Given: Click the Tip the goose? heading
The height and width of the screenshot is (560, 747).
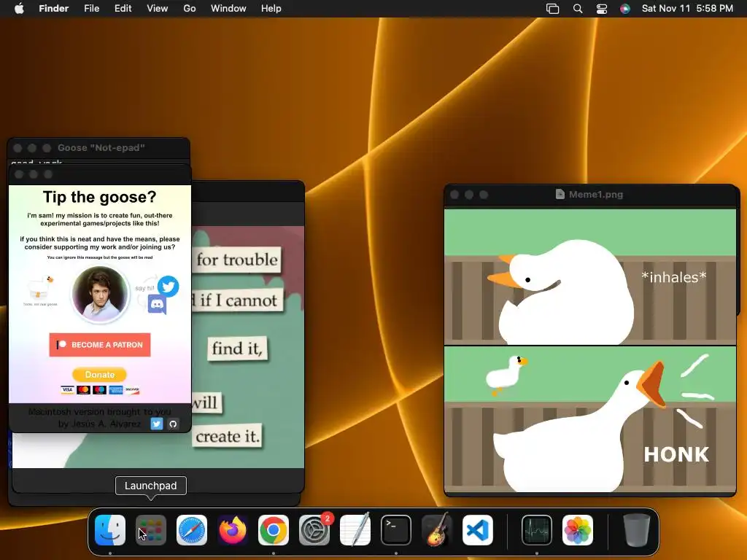Looking at the screenshot, I should [x=99, y=197].
